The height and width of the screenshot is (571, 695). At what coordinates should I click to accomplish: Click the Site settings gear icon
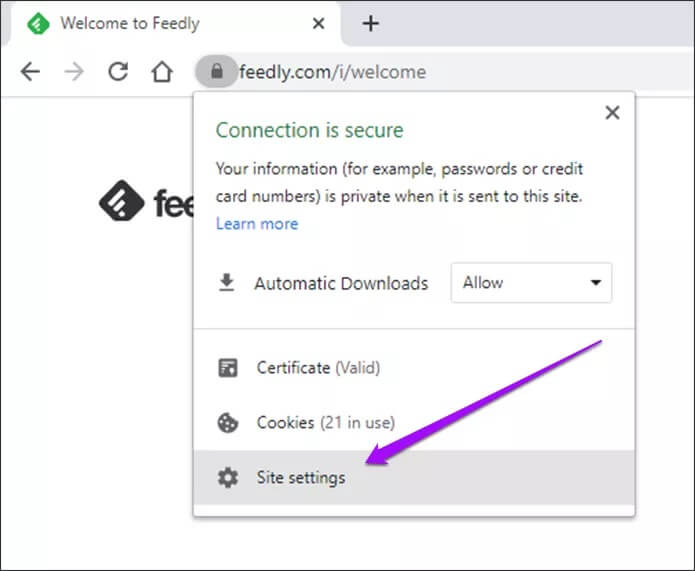pos(228,478)
